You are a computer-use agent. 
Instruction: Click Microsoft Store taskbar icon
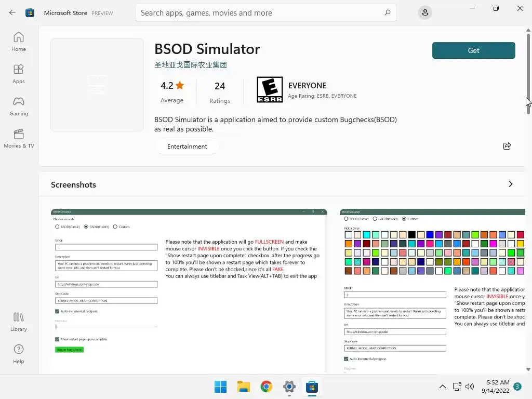pos(312,387)
